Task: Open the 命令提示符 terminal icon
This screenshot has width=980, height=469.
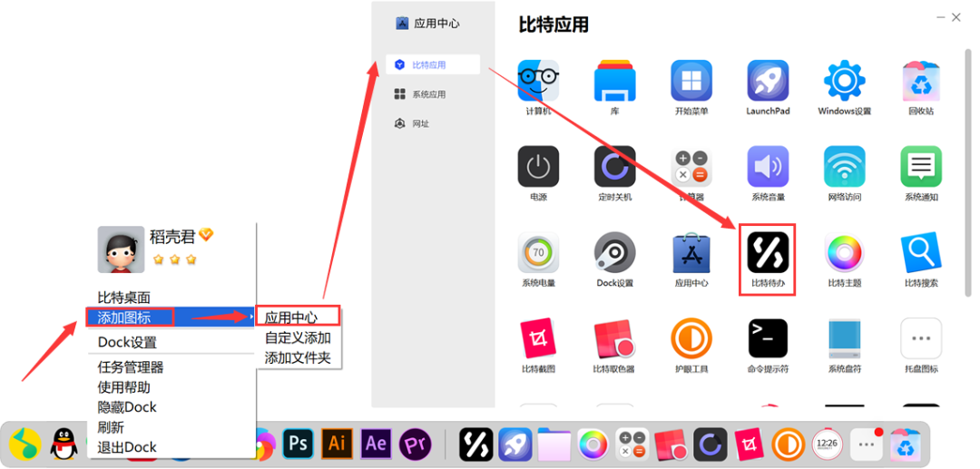Action: coord(768,338)
